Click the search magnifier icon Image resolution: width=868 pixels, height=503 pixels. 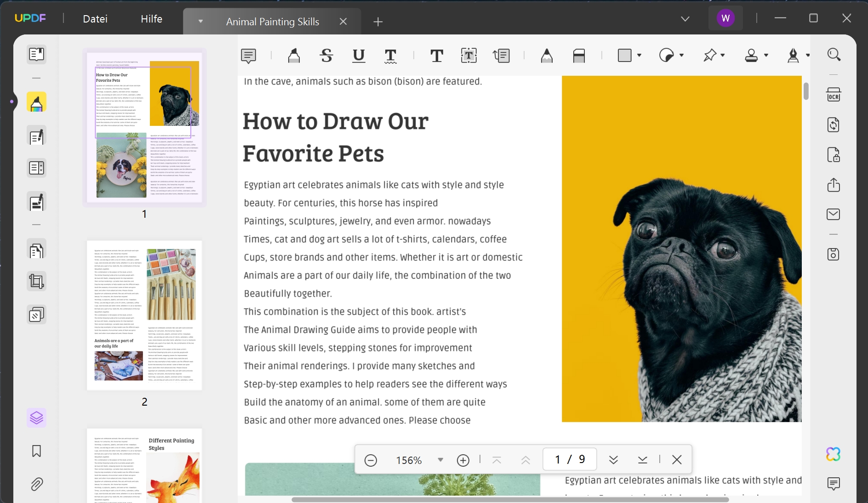[x=834, y=55]
